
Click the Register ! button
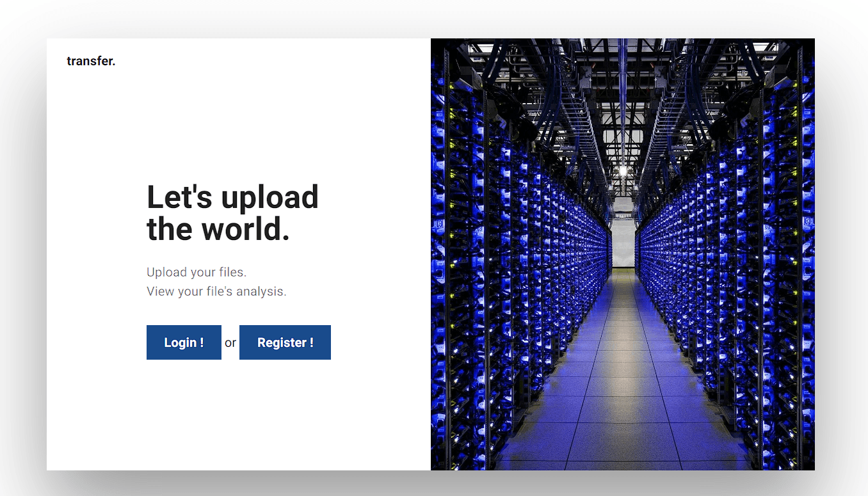pos(285,342)
